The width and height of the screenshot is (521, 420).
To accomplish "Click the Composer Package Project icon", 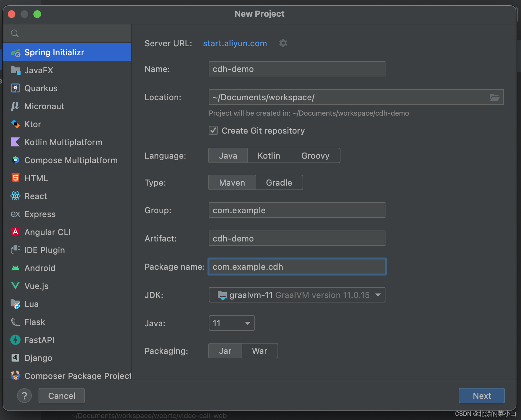I will click(x=15, y=375).
